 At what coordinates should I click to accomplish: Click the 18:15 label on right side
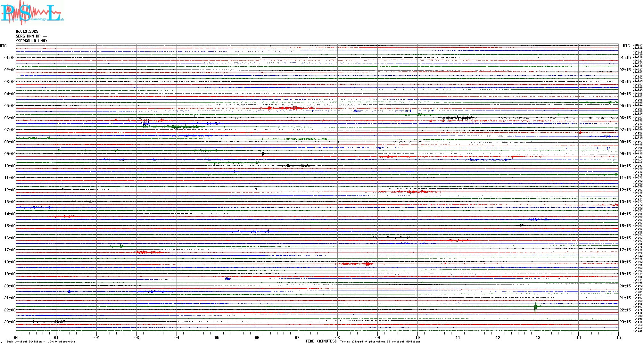click(x=625, y=262)
